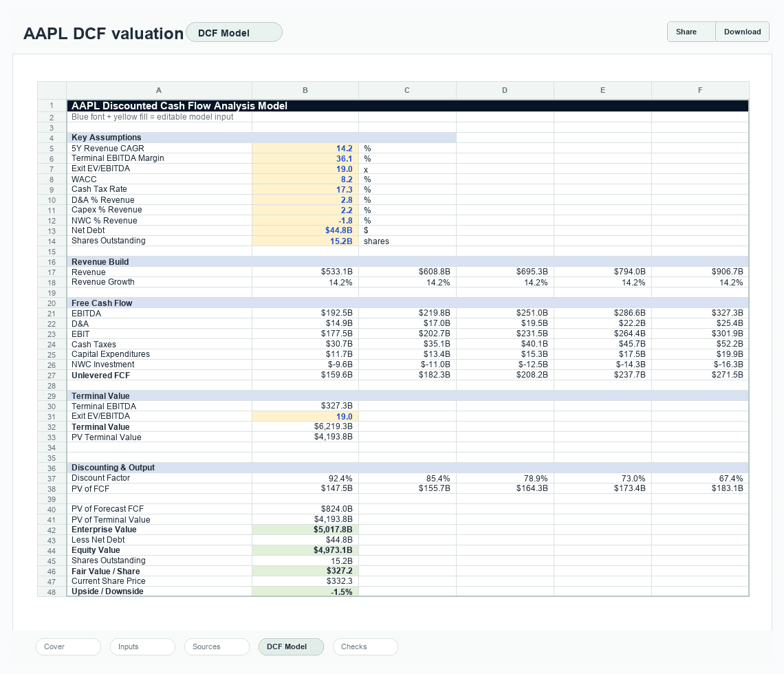
Task: Click the Download button
Action: coord(743,32)
